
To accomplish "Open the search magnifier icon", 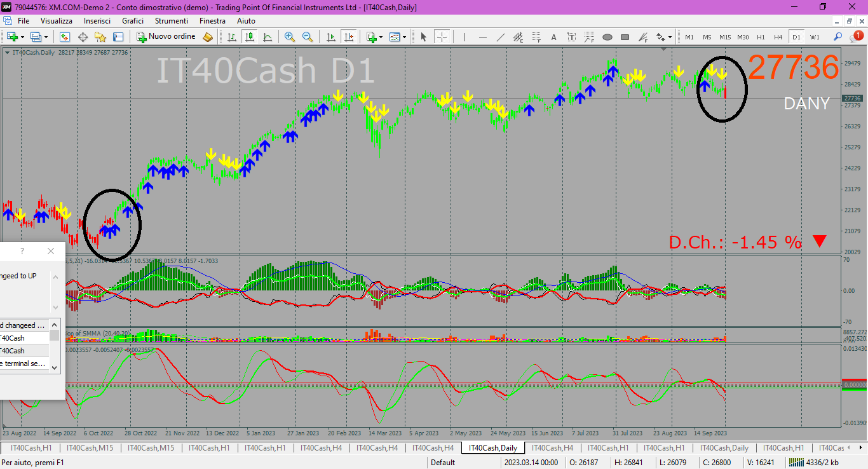I will tap(838, 37).
